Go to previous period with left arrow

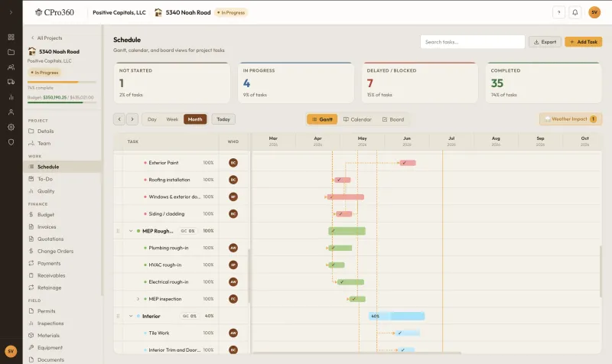[x=119, y=119]
